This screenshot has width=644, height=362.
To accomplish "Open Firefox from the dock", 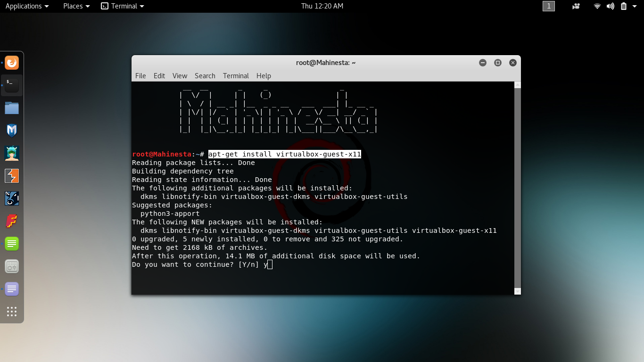I will 12,63.
